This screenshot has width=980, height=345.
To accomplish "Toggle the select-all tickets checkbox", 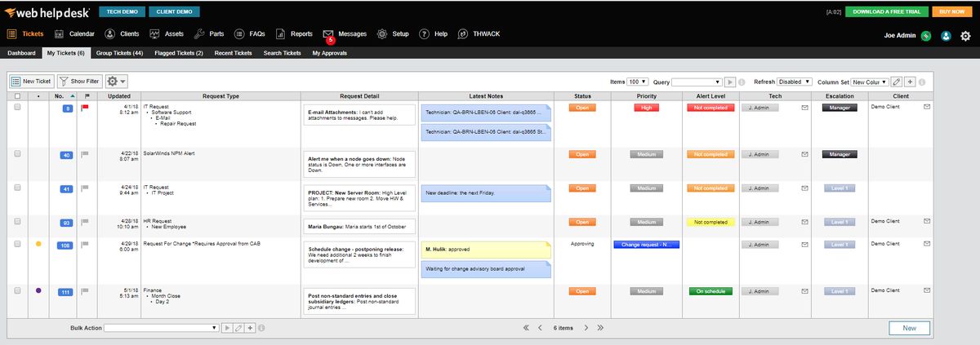I will pos(17,96).
